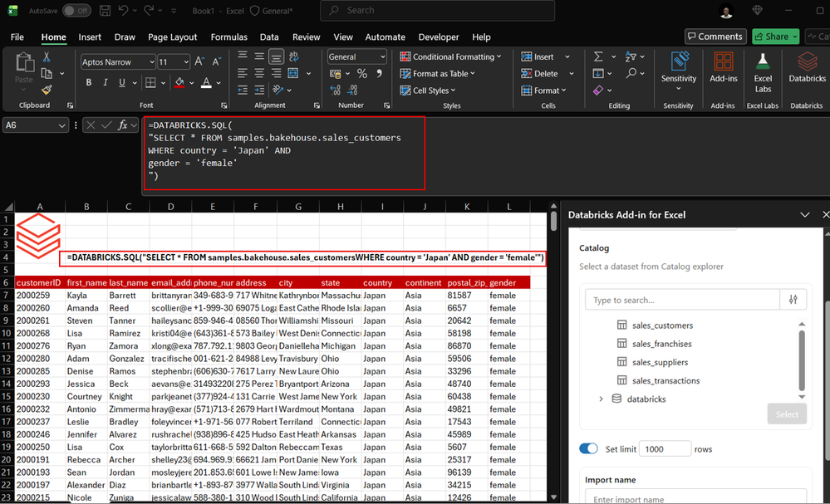
Task: Click the title bar Search box
Action: tap(437, 10)
